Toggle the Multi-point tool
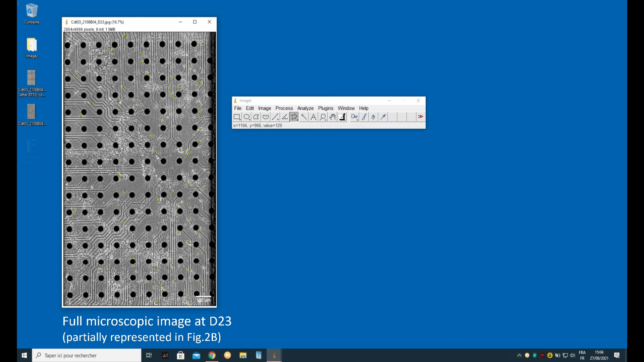This screenshot has width=644, height=362. point(294,117)
